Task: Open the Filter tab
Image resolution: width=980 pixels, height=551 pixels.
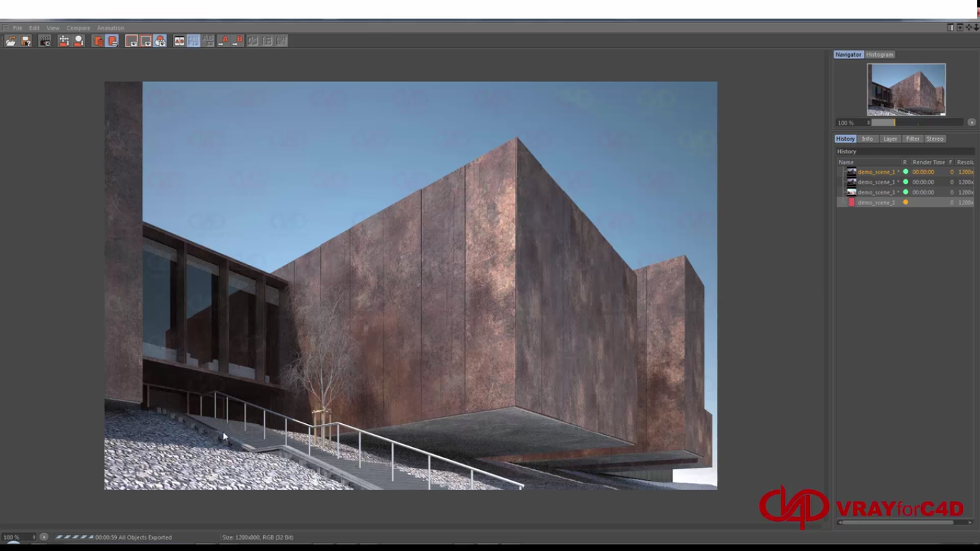Action: coord(913,138)
